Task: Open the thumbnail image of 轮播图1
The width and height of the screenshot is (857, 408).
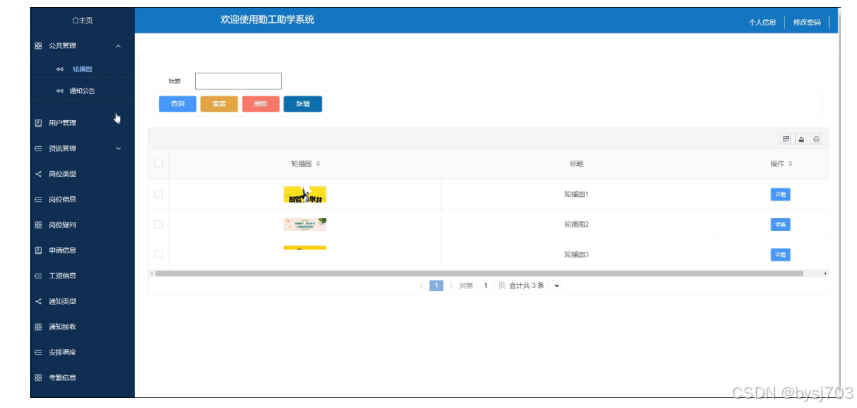Action: 305,194
